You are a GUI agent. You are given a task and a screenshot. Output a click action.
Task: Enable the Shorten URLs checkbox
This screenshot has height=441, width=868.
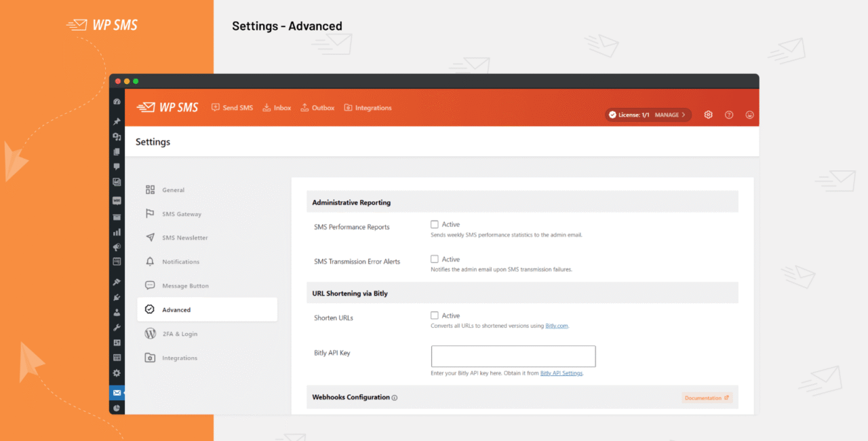[435, 315]
